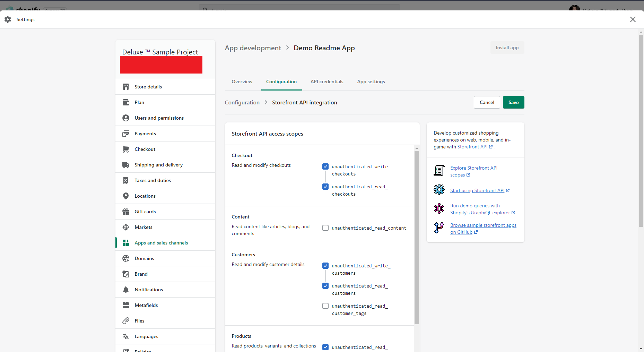Click the Storefront API access scopes heading
644x352 pixels.
click(267, 134)
